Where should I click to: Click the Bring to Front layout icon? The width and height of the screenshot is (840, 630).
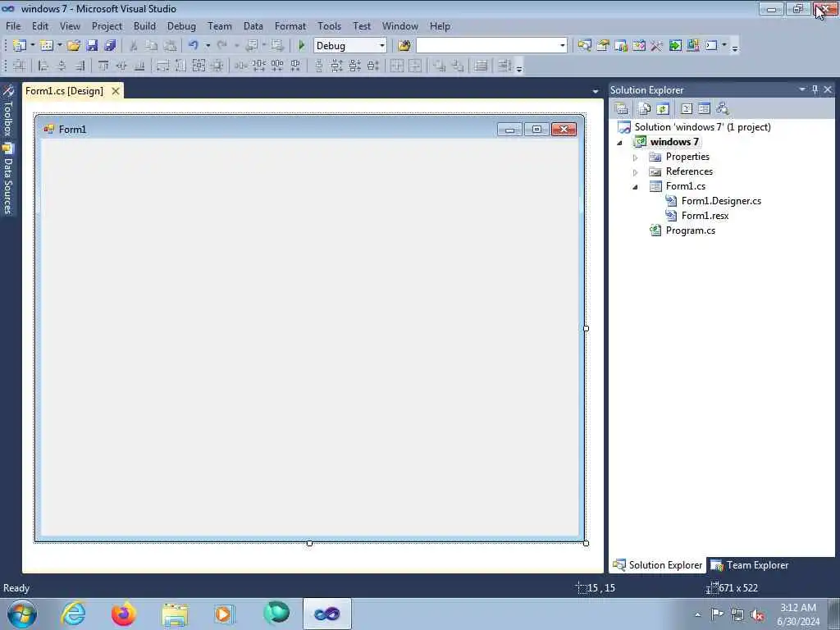point(440,66)
